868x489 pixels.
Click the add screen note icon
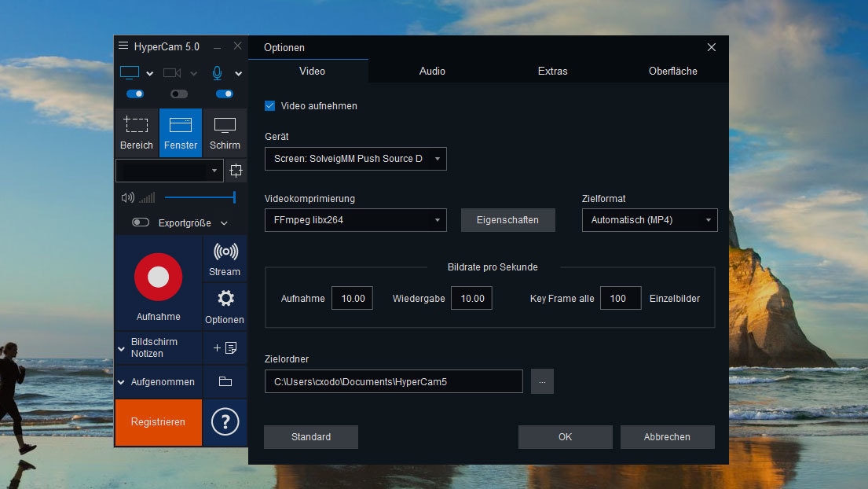click(x=225, y=347)
